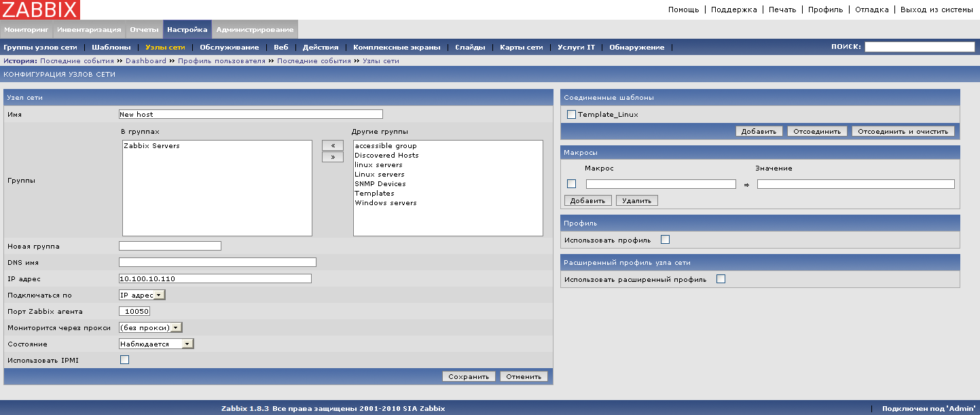Image resolution: width=980 pixels, height=415 pixels.
Task: Enable Использовать расширенный профиль checkbox
Action: (x=721, y=279)
